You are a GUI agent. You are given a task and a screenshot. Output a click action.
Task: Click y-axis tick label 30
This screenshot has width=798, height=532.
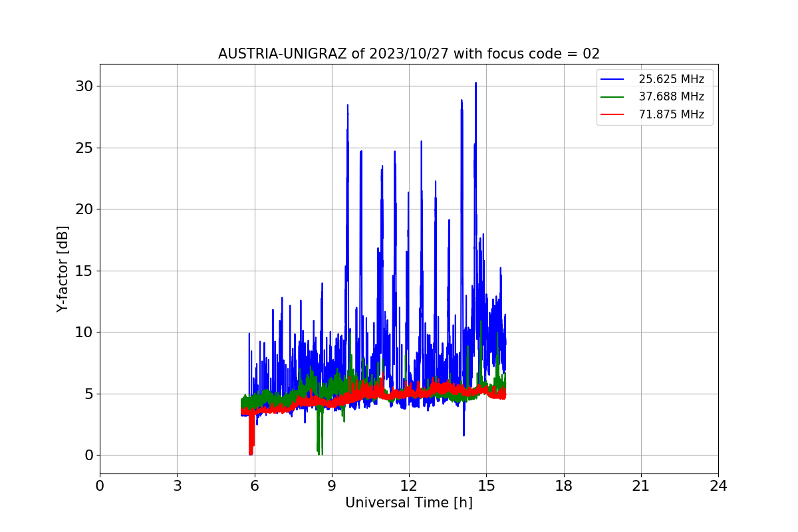pos(84,86)
